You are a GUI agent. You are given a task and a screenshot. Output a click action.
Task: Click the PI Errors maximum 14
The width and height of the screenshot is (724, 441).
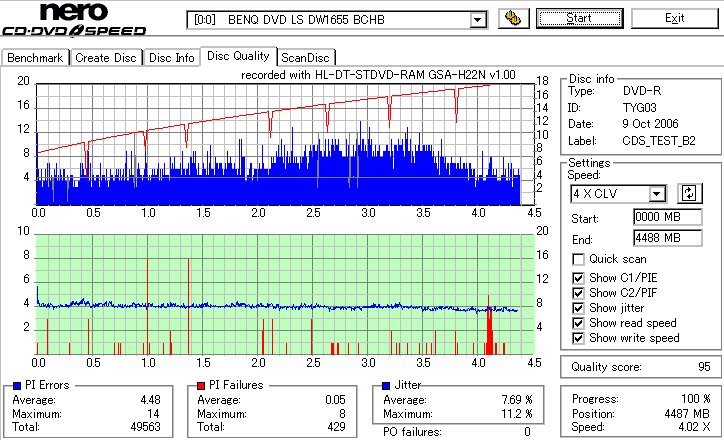pyautogui.click(x=153, y=414)
